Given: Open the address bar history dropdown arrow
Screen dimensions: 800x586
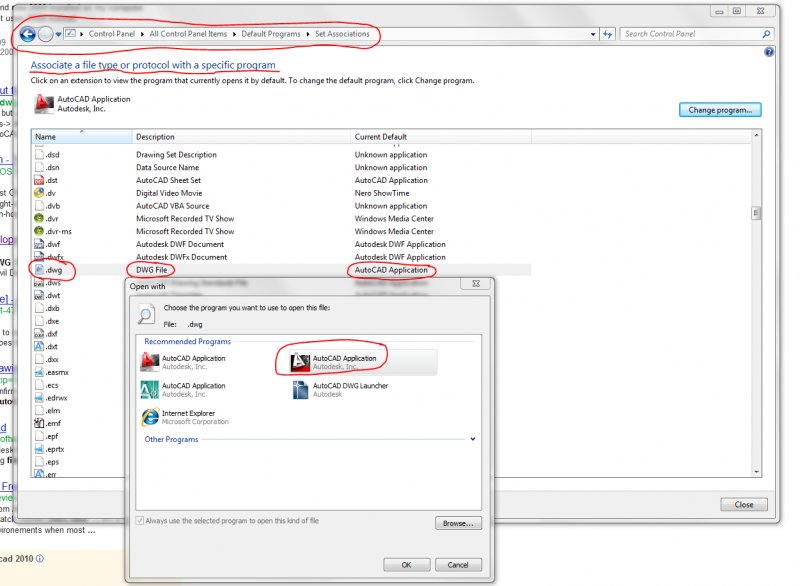Looking at the screenshot, I should [593, 34].
